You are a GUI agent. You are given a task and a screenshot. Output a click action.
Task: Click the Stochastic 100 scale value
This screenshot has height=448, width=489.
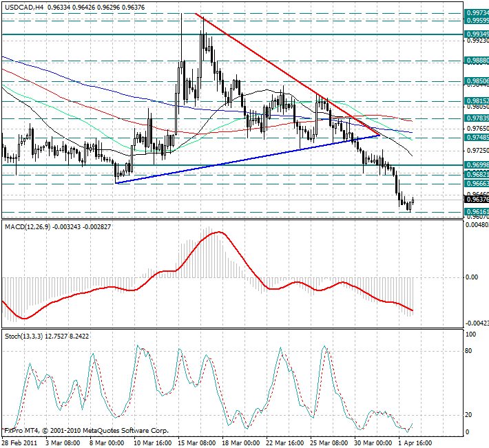470,334
